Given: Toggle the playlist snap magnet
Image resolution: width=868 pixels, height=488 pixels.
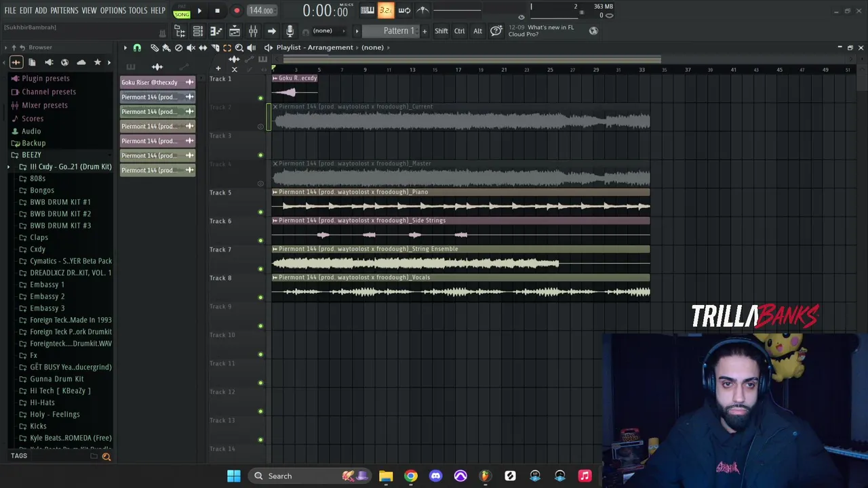Looking at the screenshot, I should pos(137,47).
